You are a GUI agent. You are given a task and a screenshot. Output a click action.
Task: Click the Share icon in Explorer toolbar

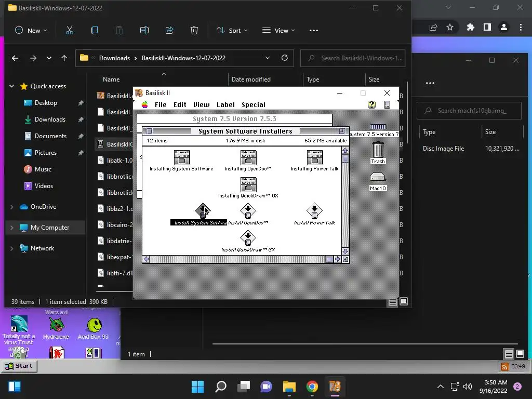coord(169,31)
